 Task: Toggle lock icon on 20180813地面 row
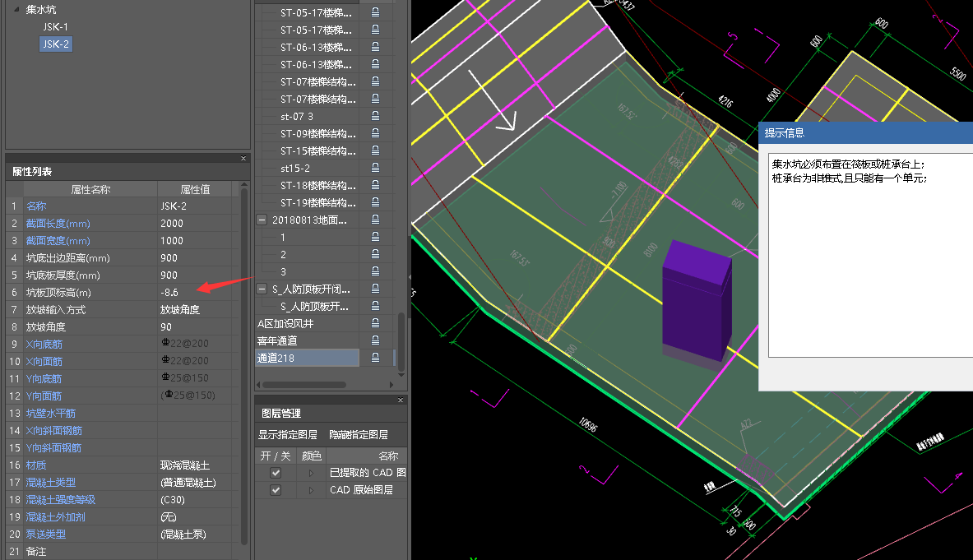[375, 220]
